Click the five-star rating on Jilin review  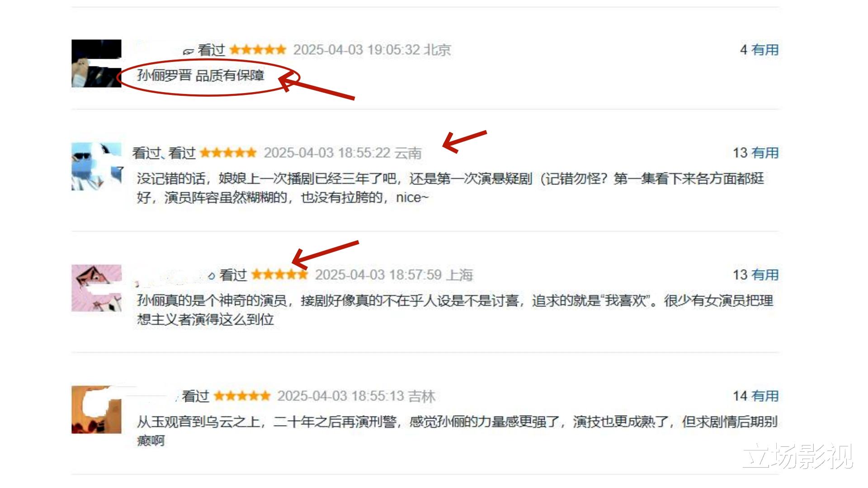coord(242,396)
